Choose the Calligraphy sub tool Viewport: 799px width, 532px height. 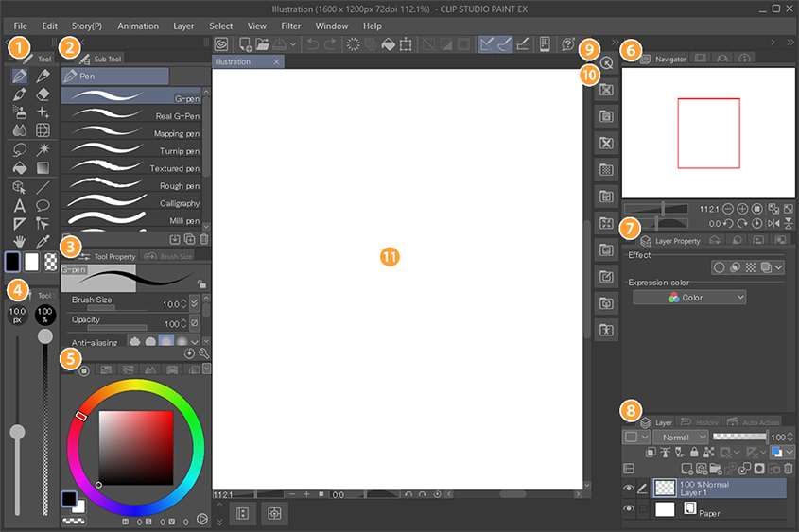pyautogui.click(x=130, y=203)
